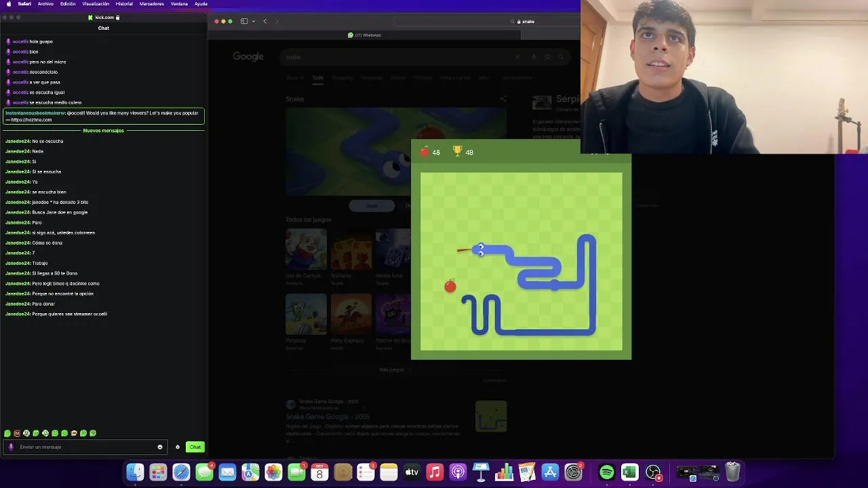Click the 'Más juegos' expander
Image resolution: width=868 pixels, height=488 pixels.
click(x=395, y=369)
